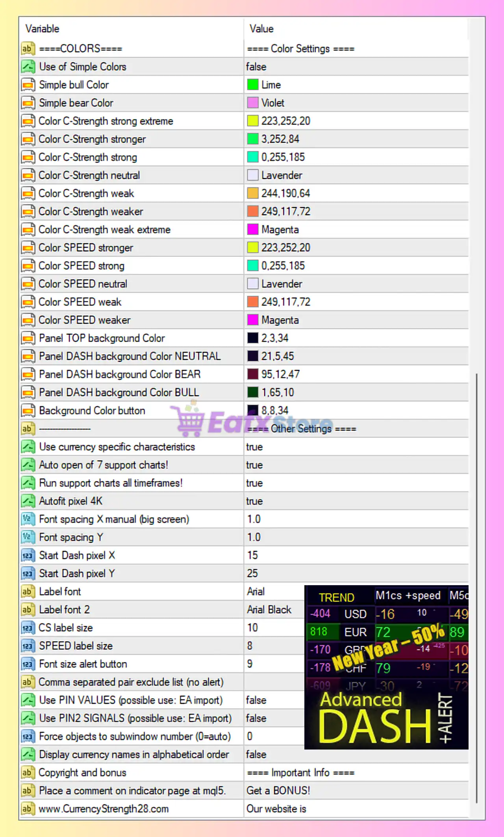504x837 pixels.
Task: Select the www.CurrencyStrength28.com row
Action: click(x=104, y=809)
